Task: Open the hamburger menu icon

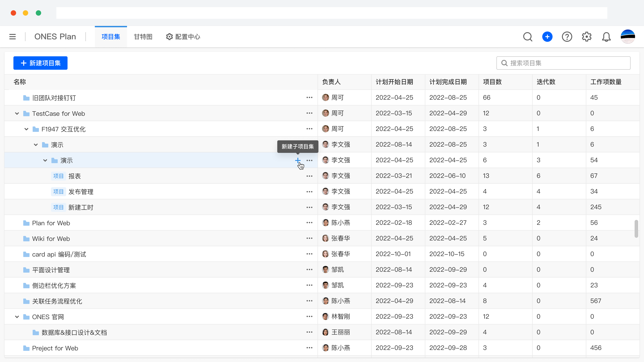Action: [13, 37]
